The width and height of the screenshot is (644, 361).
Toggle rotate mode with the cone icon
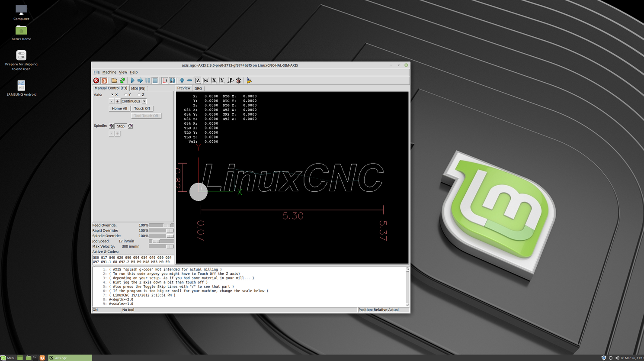point(238,81)
